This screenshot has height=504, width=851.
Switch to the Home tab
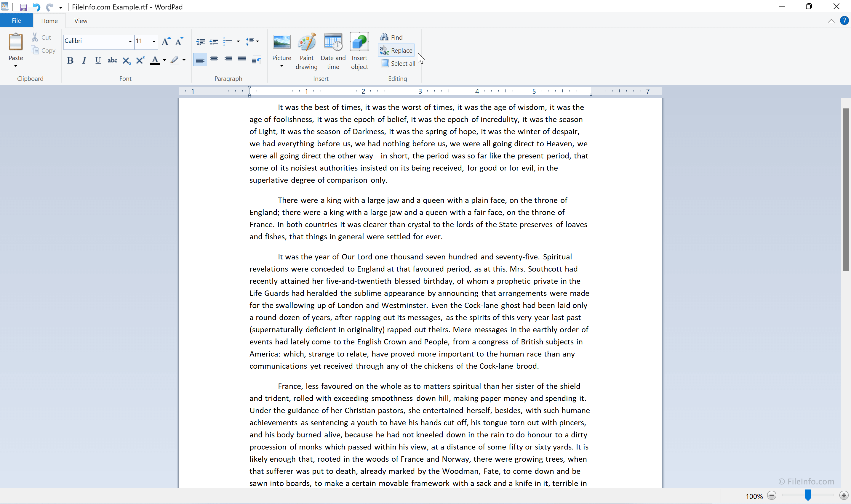tap(49, 21)
